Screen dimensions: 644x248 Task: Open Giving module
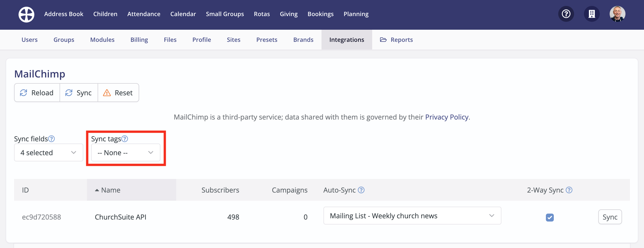pyautogui.click(x=288, y=14)
